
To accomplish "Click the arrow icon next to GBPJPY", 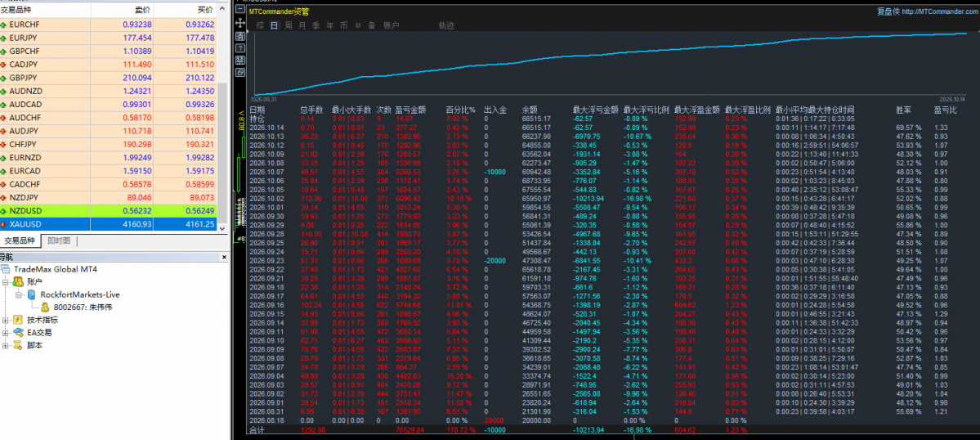I will pyautogui.click(x=4, y=78).
